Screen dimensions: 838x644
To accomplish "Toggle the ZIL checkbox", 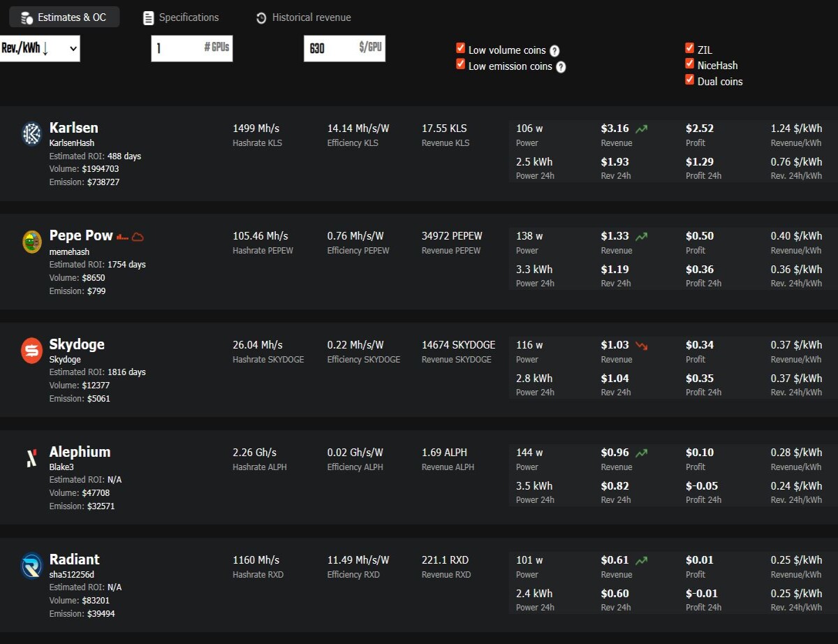I will pos(690,48).
